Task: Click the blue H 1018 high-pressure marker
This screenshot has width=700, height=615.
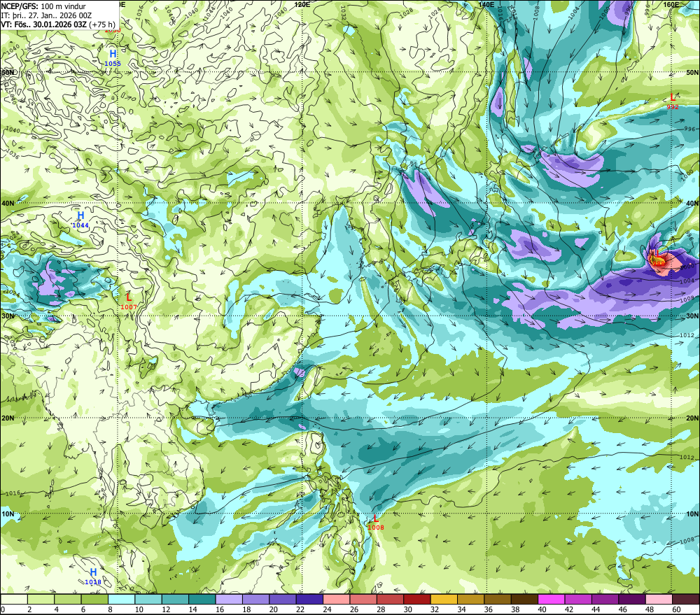Action: [93, 576]
